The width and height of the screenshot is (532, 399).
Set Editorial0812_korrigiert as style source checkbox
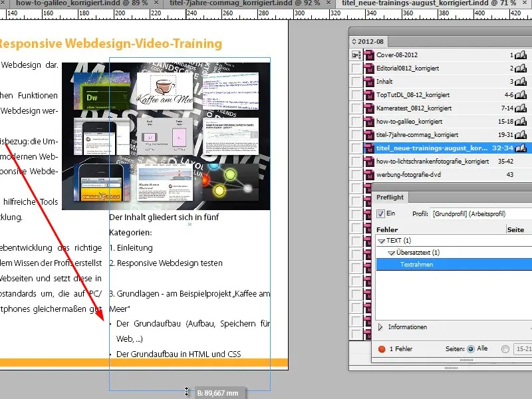tap(356, 68)
